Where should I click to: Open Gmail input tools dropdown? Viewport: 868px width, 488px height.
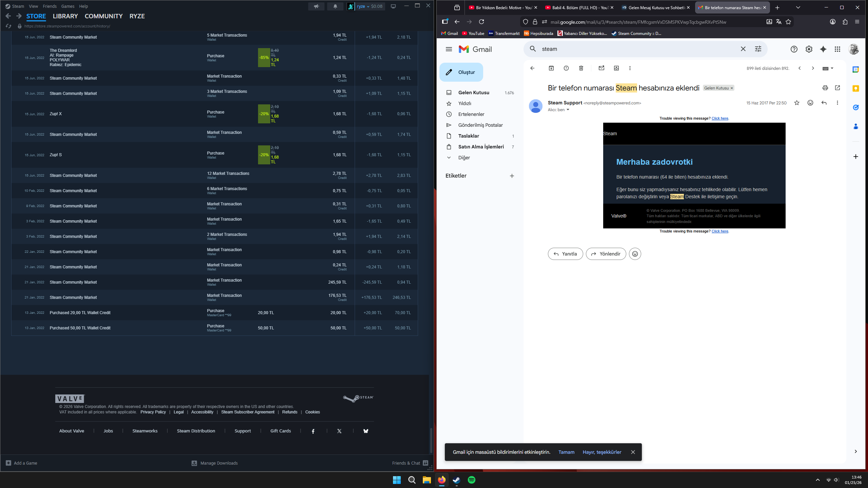click(828, 68)
